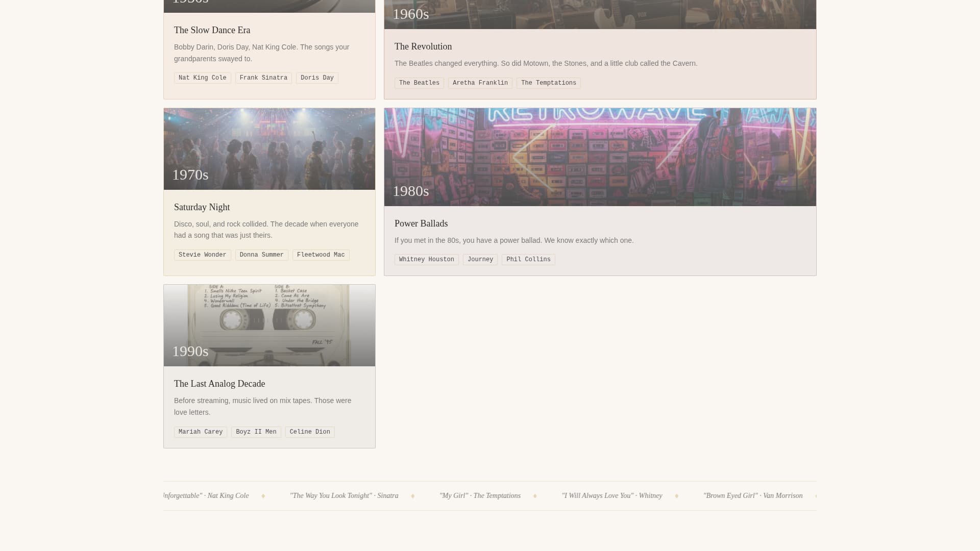Click the Brown Eyed Girl footer link
This screenshot has width=980, height=551.
(753, 495)
